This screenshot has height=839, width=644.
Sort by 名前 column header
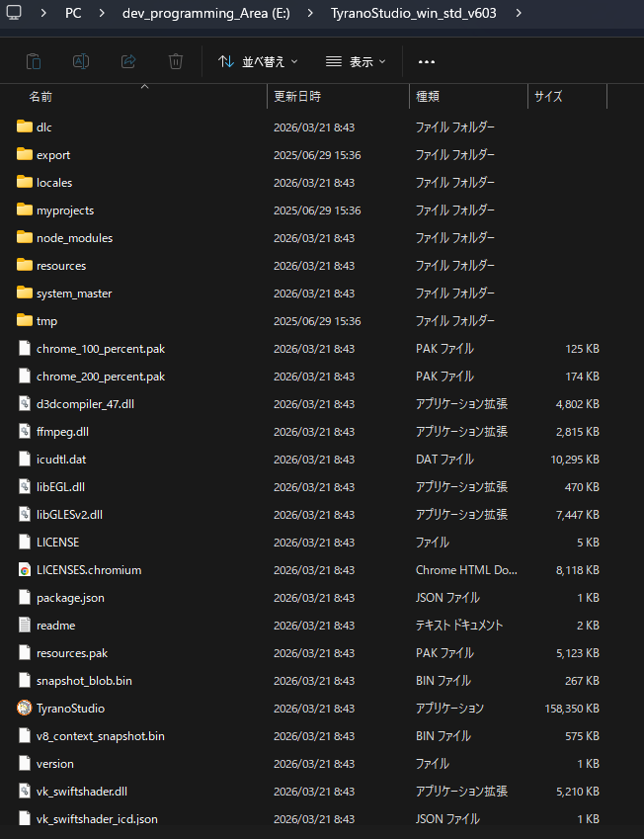pyautogui.click(x=40, y=97)
